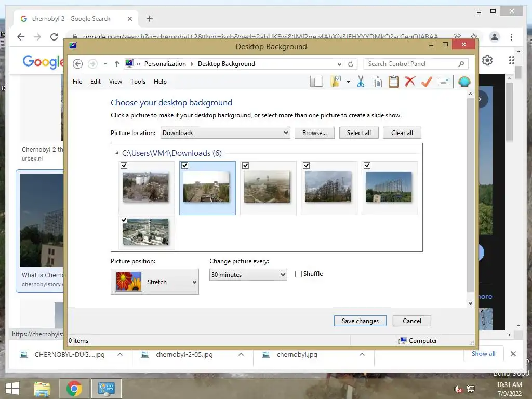The height and width of the screenshot is (399, 532).
Task: Click the red X Delete icon
Action: point(410,82)
